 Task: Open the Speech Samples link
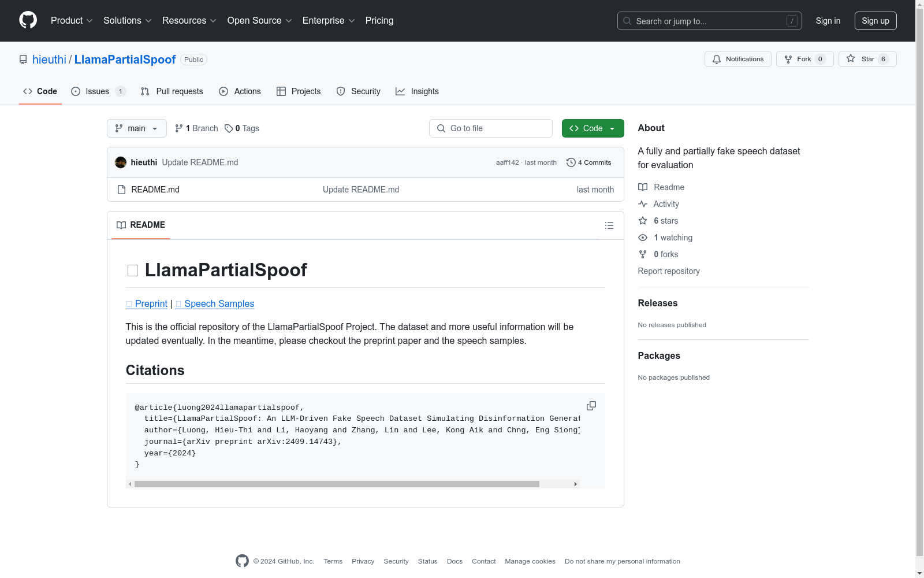[x=215, y=304]
